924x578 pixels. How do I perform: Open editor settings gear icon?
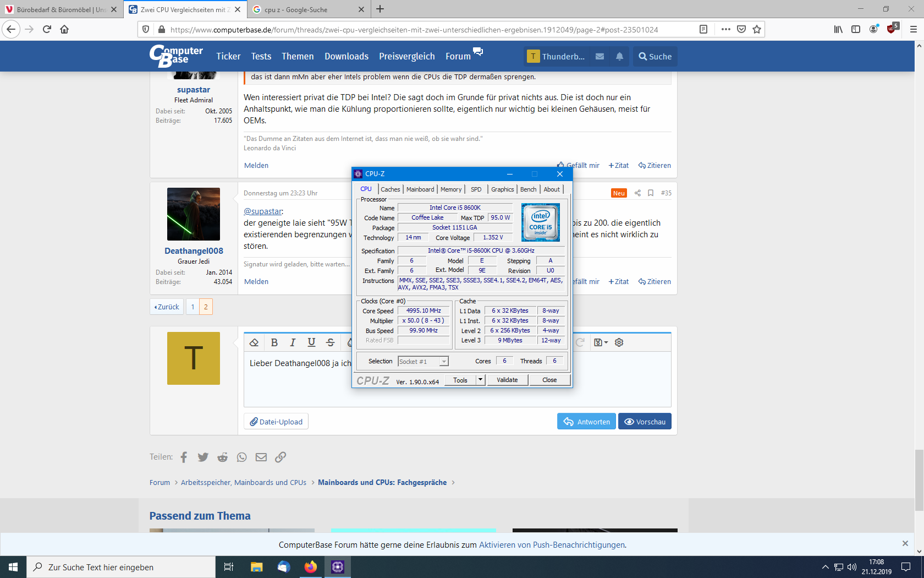[x=619, y=342]
